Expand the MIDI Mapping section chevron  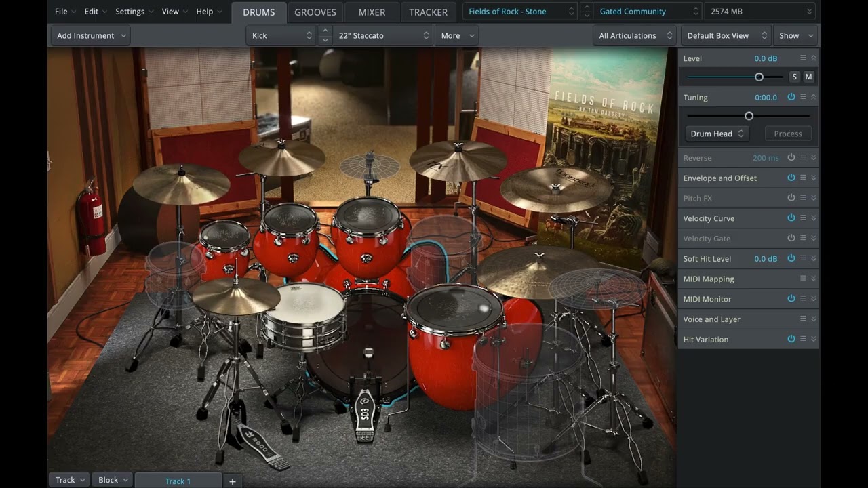814,279
